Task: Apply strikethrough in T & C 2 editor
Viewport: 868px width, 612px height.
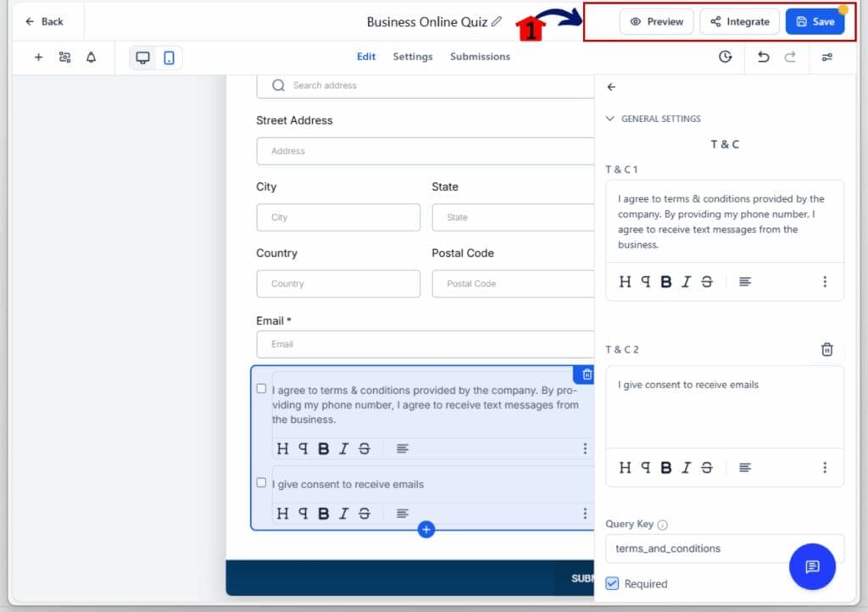Action: point(706,467)
